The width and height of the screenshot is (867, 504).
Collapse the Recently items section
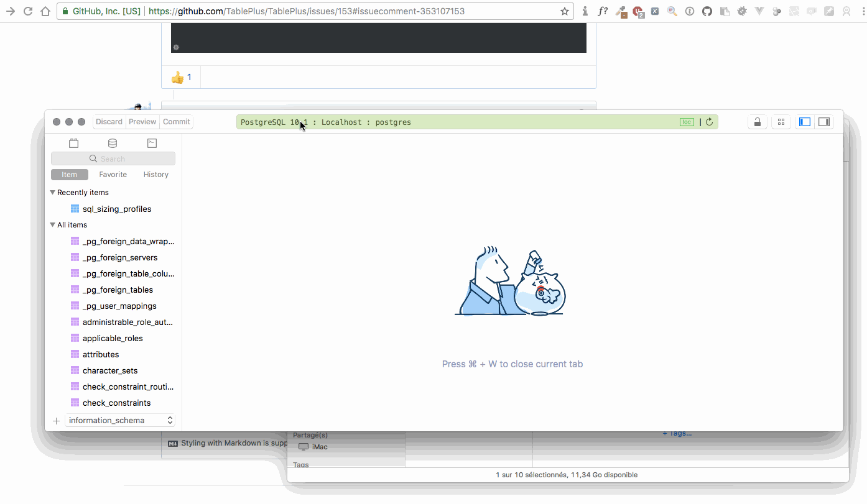53,192
